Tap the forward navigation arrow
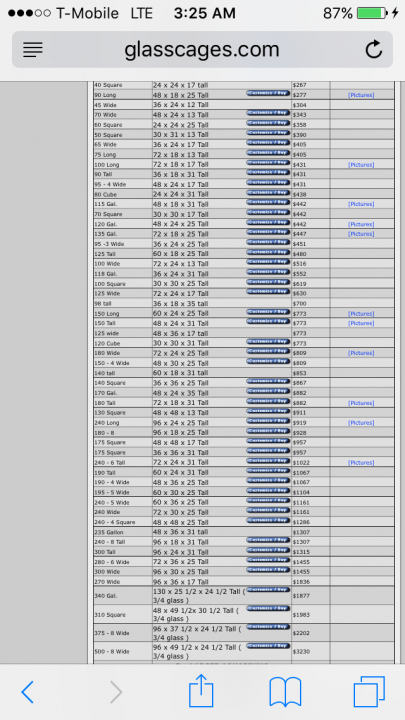 (116, 692)
